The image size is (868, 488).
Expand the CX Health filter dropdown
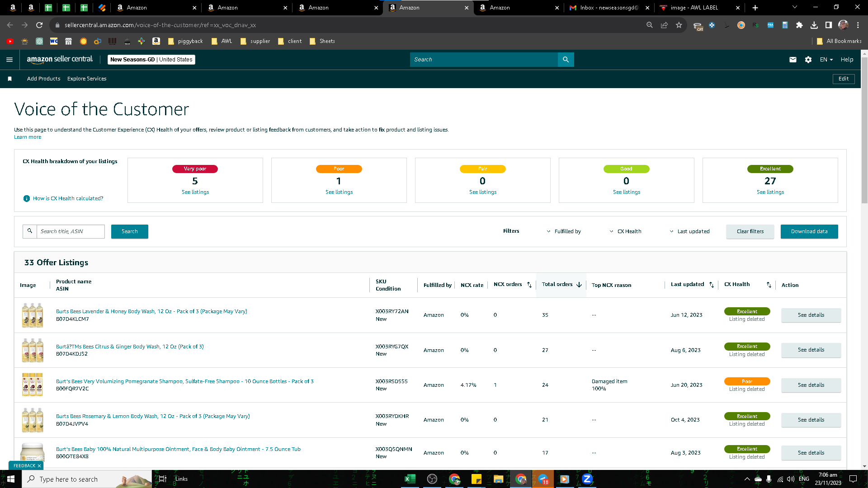pyautogui.click(x=625, y=231)
